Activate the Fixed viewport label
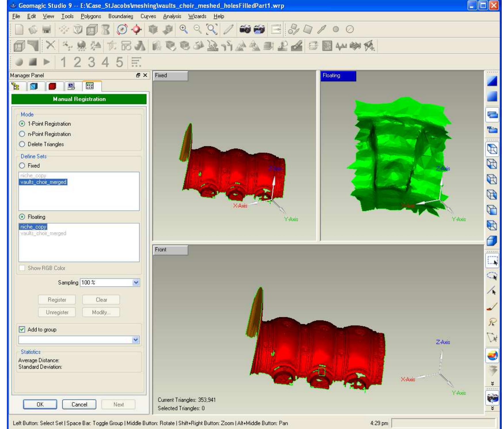The image size is (504, 429). tap(171, 76)
